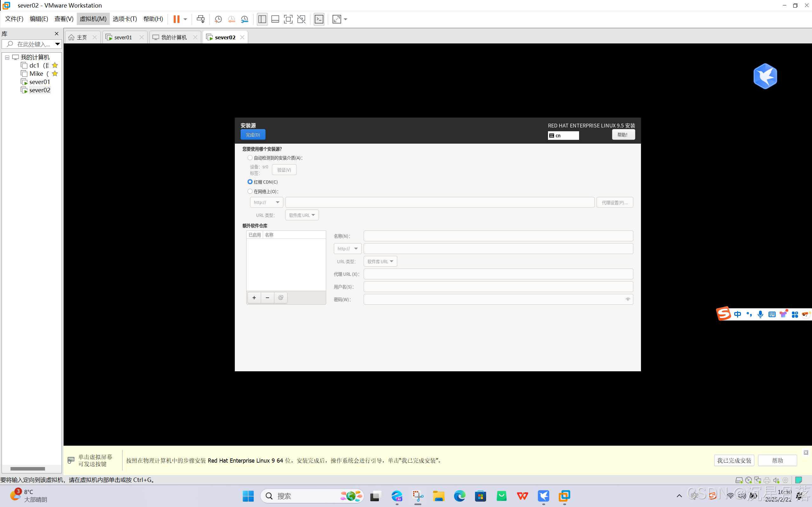Enter full screen mode icon

tap(288, 19)
